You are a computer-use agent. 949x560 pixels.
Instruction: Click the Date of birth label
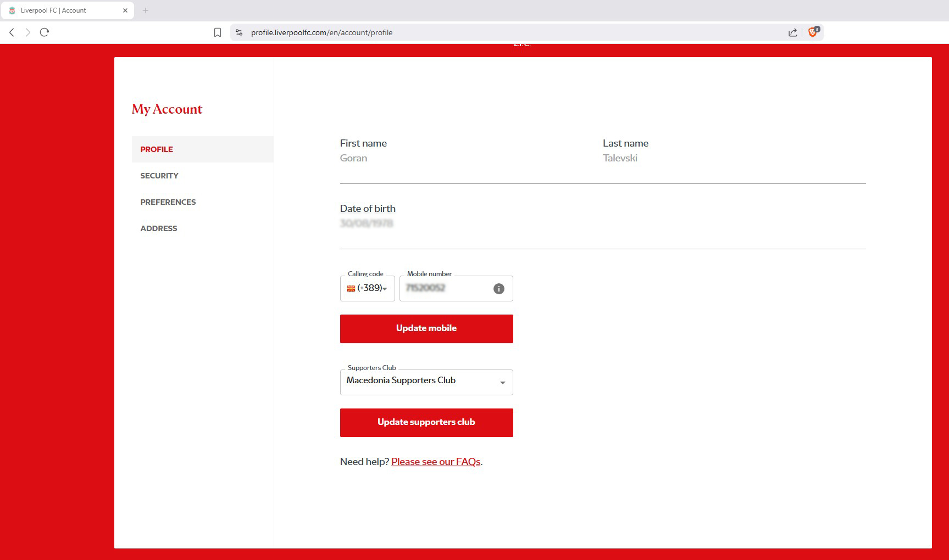(368, 209)
